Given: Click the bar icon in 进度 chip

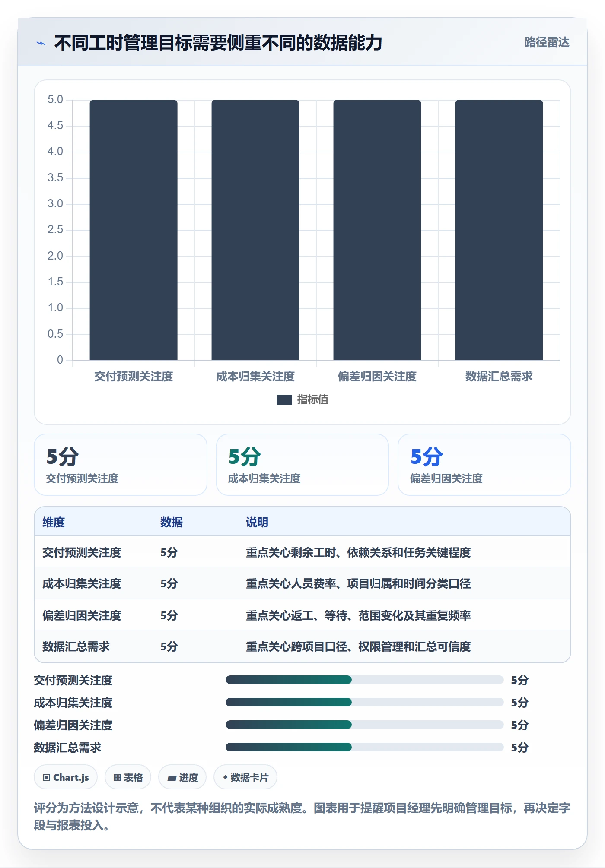Looking at the screenshot, I should (172, 778).
